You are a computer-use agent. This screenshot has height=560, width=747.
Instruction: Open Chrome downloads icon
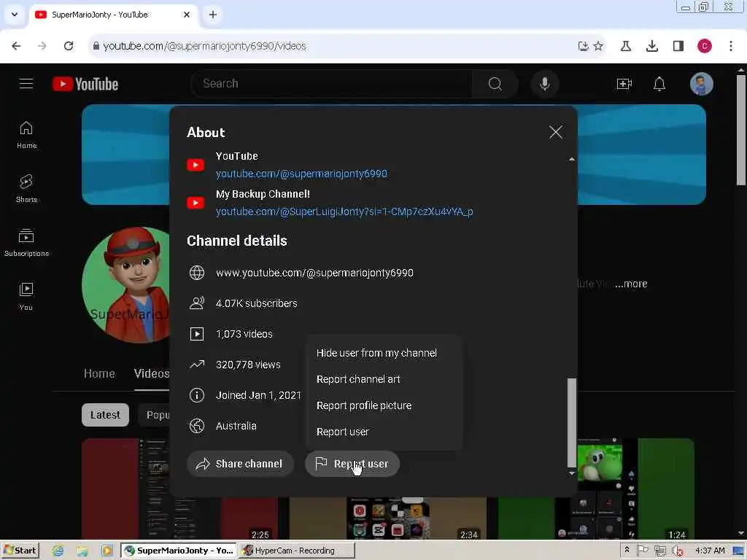coord(651,46)
